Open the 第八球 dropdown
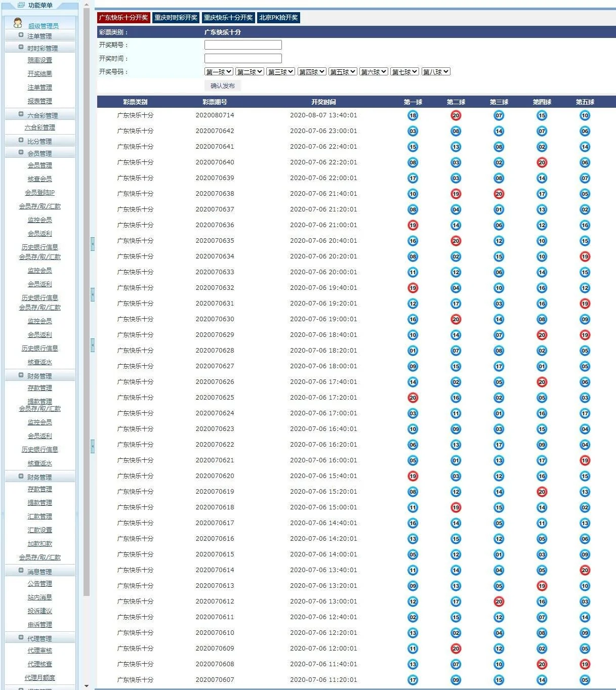This screenshot has height=690, width=616. [436, 72]
